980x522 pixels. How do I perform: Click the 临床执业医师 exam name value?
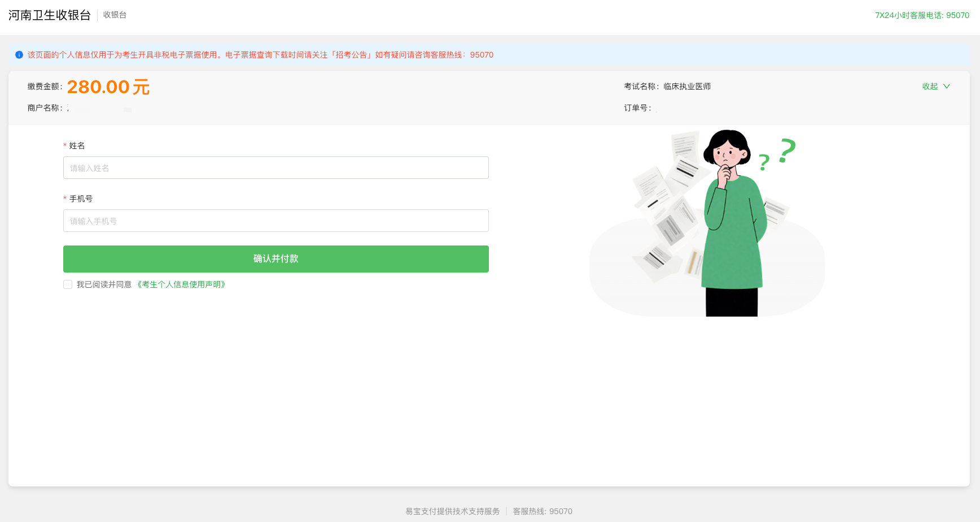pos(687,86)
